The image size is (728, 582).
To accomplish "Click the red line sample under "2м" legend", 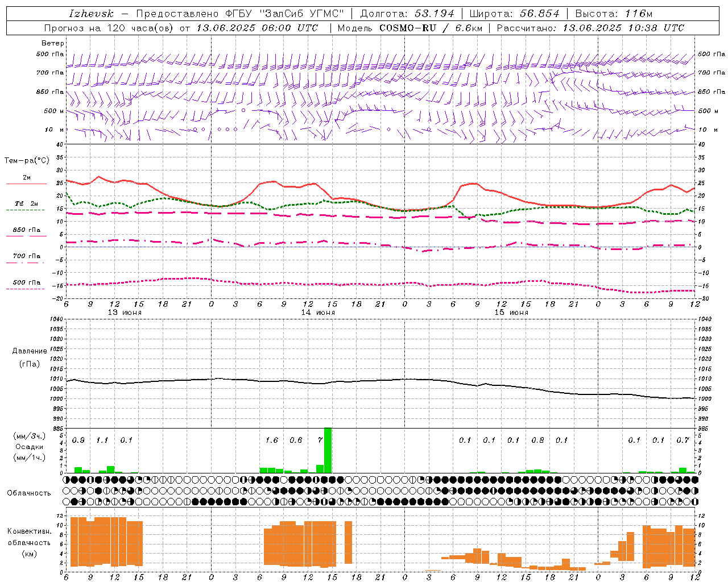I will coord(26,184).
